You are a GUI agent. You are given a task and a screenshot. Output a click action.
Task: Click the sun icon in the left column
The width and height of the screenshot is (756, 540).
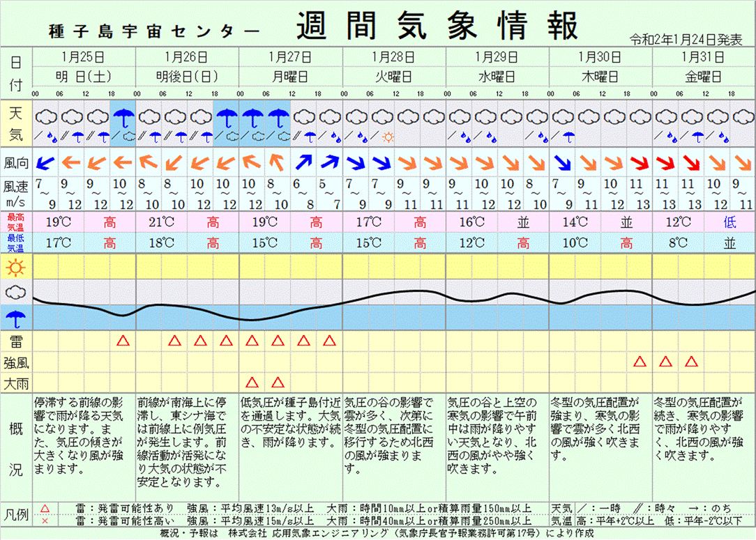15,266
